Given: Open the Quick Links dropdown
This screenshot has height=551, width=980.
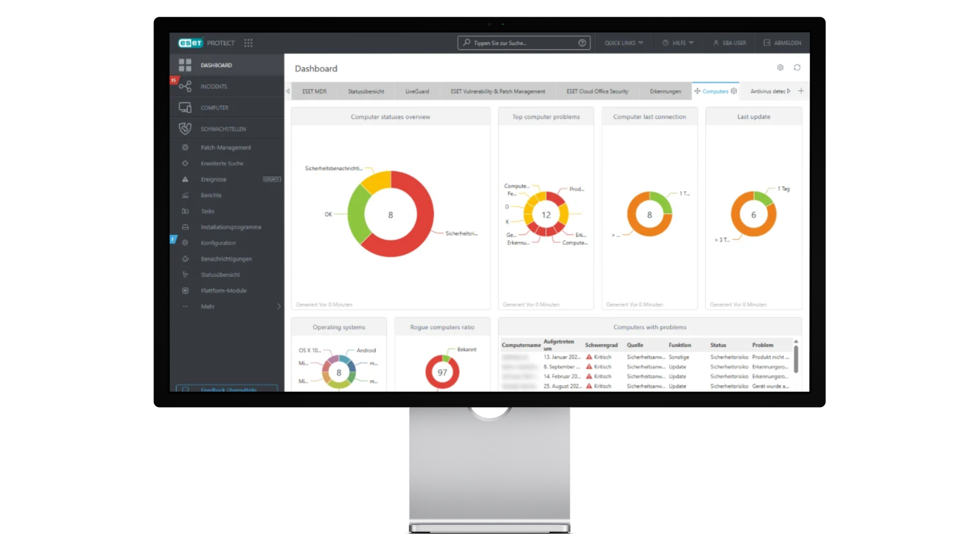Looking at the screenshot, I should (x=624, y=43).
